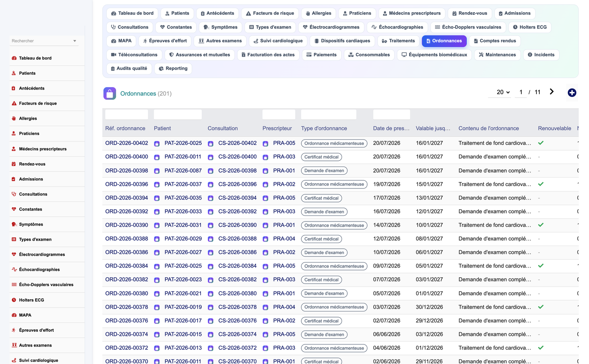Screen dimensions: 589x364
Task: Open prescripteur PRA-004 in ORD-2026-00388 row
Action: pyautogui.click(x=284, y=239)
